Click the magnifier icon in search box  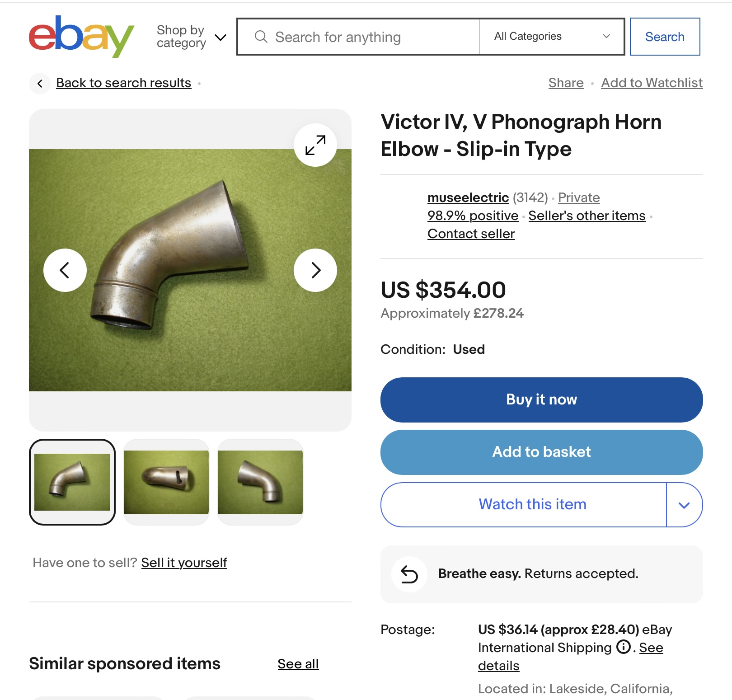coord(261,37)
